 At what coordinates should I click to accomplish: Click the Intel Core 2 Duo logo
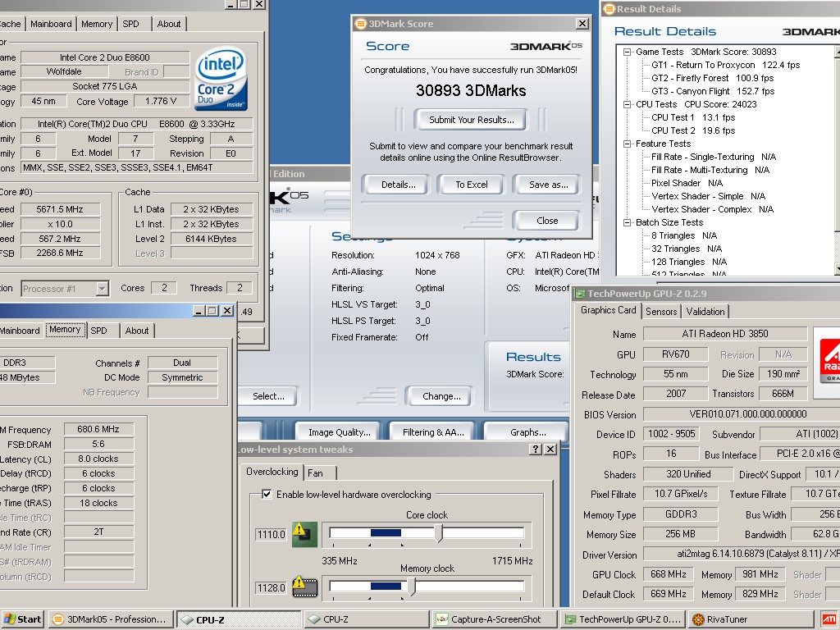click(x=221, y=78)
